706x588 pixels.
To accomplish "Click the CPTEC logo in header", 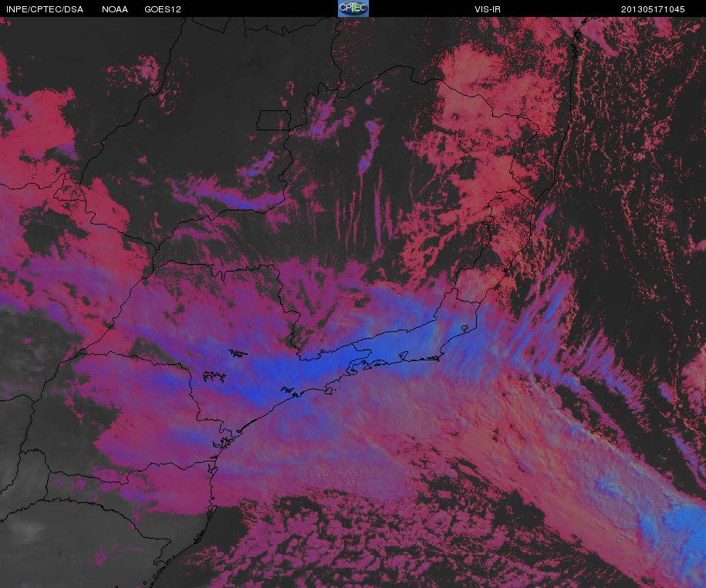I will click(353, 8).
